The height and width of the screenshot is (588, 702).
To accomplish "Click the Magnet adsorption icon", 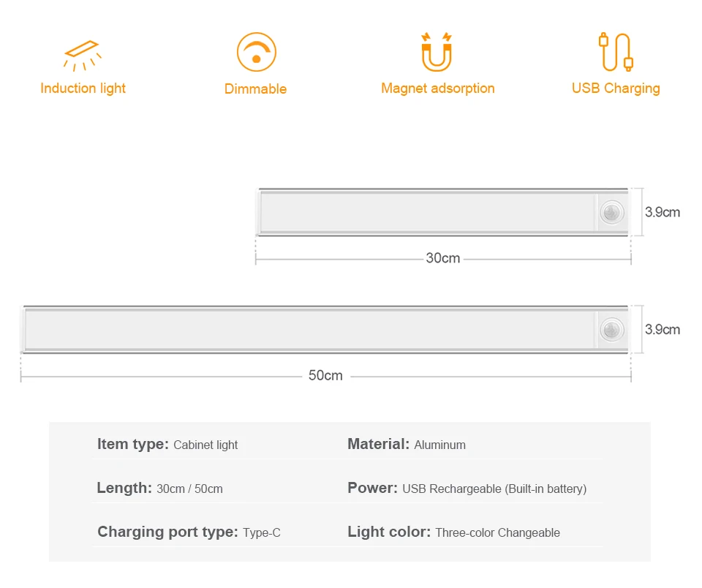I will pos(437,52).
